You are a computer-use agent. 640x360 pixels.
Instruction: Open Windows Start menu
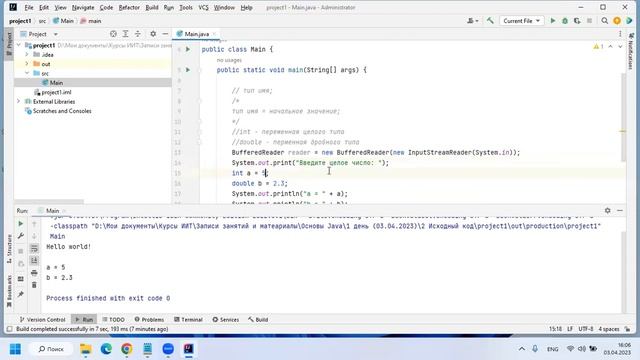click(16, 349)
